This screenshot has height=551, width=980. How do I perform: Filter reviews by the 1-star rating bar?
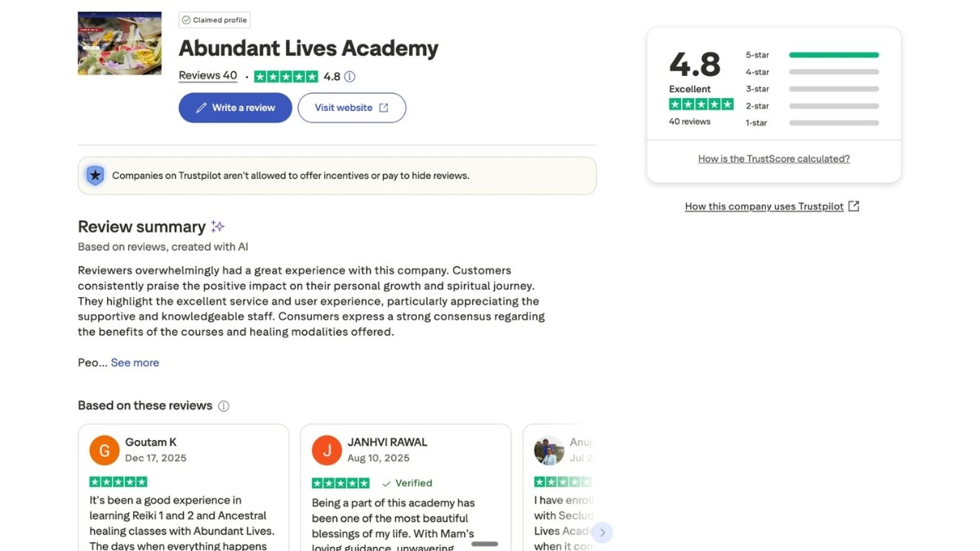(x=833, y=123)
